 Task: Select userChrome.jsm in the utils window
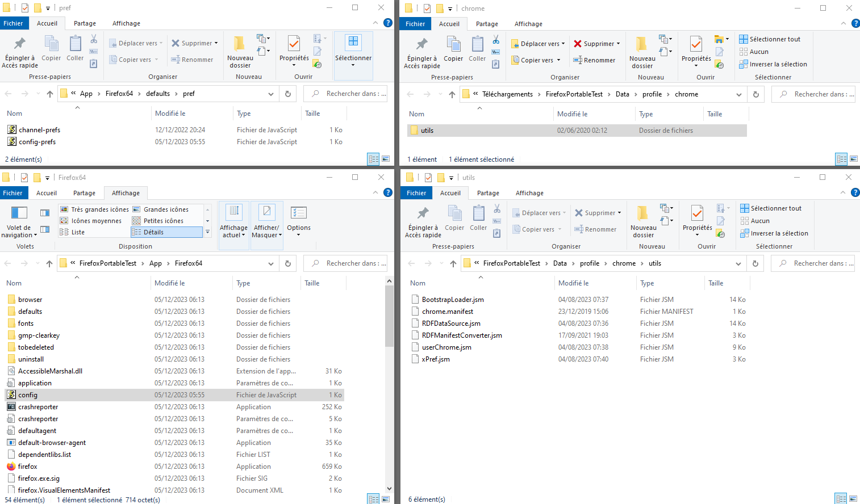(x=446, y=347)
